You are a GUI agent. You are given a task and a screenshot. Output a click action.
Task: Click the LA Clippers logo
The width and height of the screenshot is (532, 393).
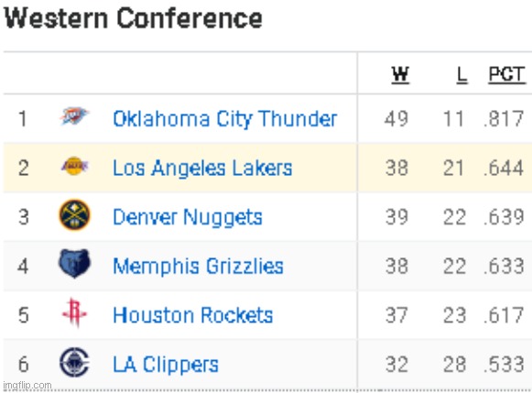tap(74, 362)
